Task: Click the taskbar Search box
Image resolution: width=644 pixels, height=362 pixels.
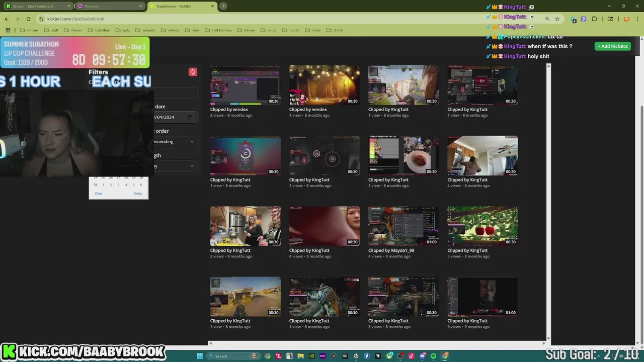Action: click(231, 356)
